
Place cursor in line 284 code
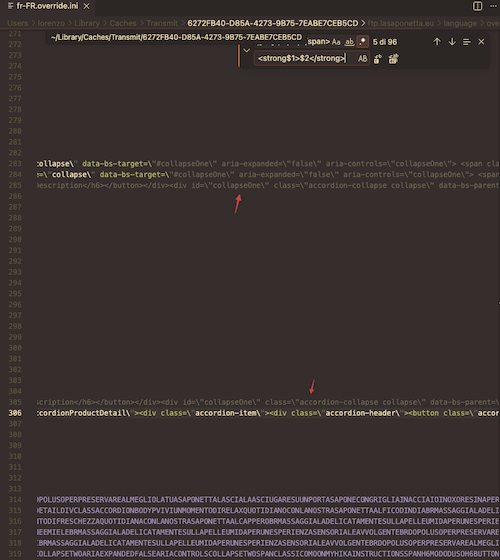point(268,175)
